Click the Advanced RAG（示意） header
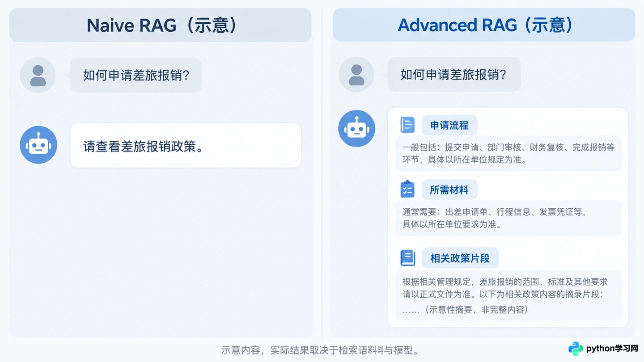The image size is (644, 362). [484, 25]
